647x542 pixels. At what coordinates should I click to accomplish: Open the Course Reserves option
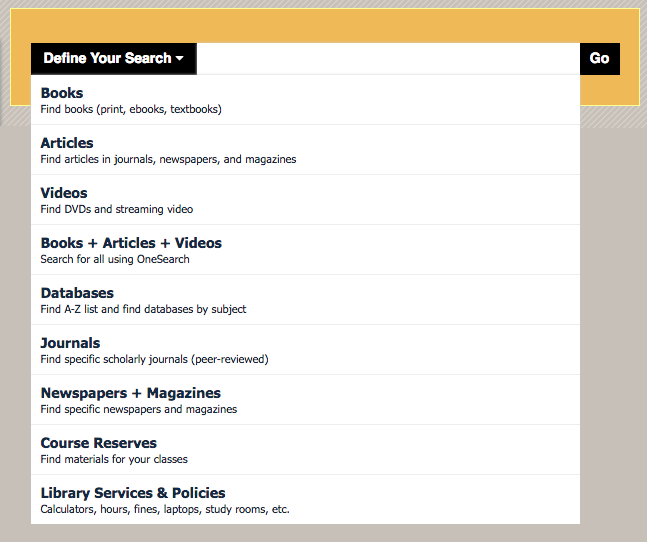305,450
